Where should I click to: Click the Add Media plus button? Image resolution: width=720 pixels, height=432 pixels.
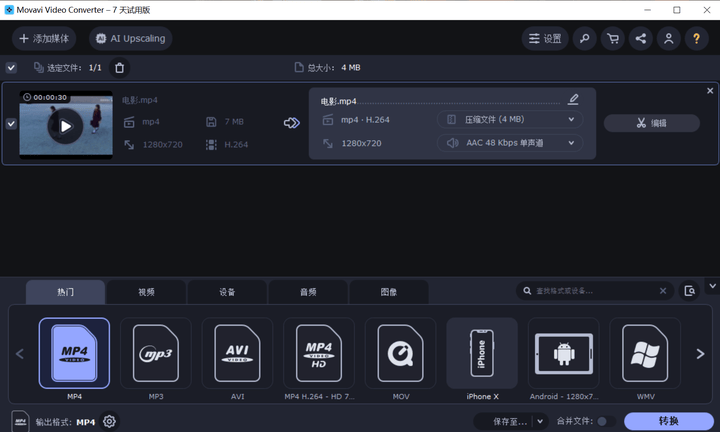[44, 39]
